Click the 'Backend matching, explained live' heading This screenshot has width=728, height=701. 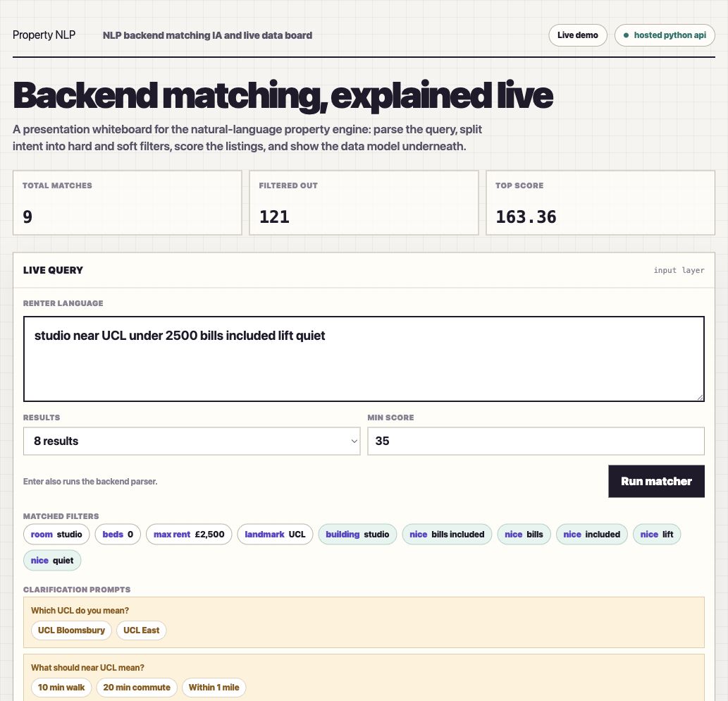coord(283,96)
